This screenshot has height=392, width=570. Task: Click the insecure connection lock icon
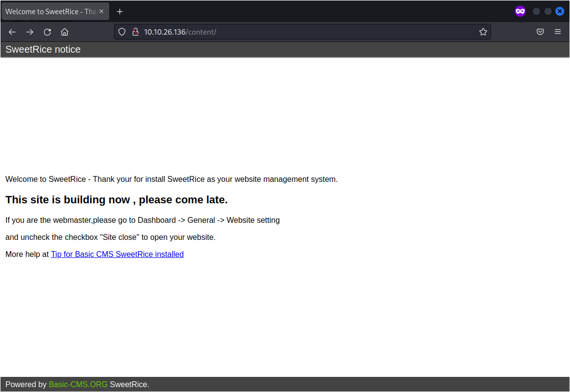[x=135, y=32]
